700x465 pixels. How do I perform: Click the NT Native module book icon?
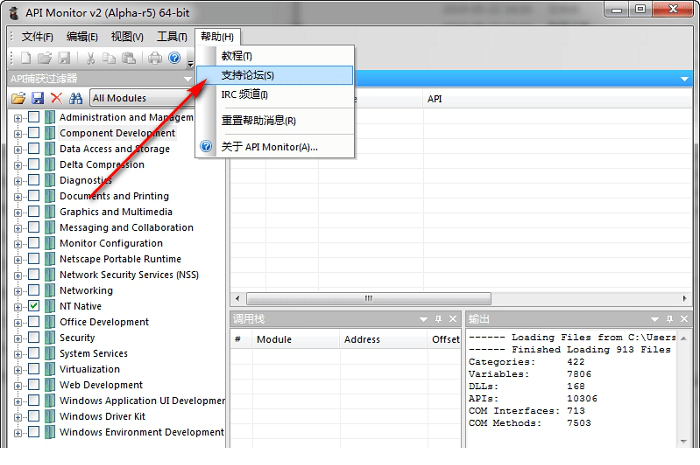click(50, 306)
